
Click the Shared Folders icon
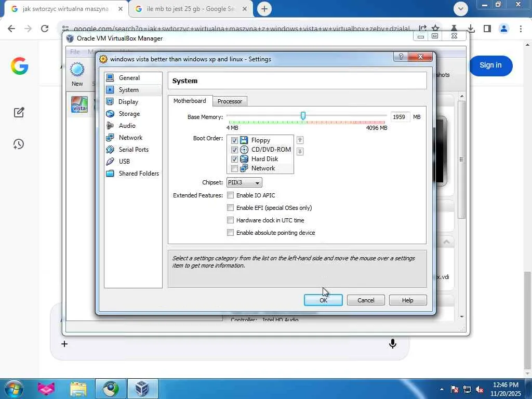point(110,174)
